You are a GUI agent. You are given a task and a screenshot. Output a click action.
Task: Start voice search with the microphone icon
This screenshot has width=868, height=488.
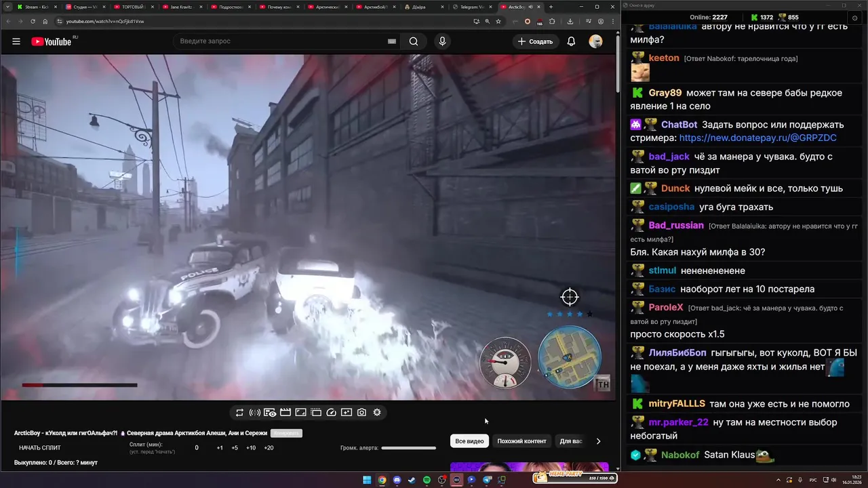pos(442,41)
